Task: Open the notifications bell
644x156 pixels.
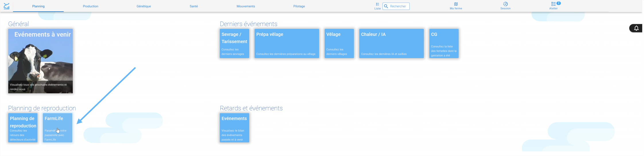Action: pyautogui.click(x=636, y=28)
